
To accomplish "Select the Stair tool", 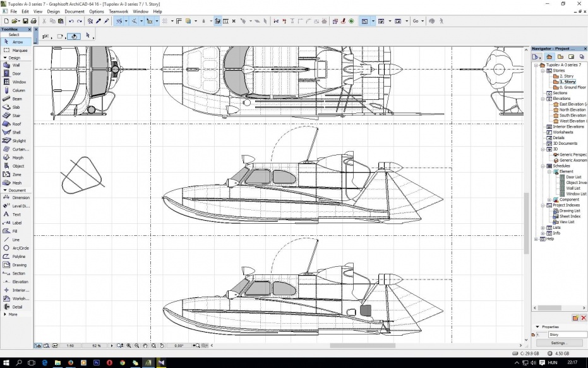I will coord(16,116).
